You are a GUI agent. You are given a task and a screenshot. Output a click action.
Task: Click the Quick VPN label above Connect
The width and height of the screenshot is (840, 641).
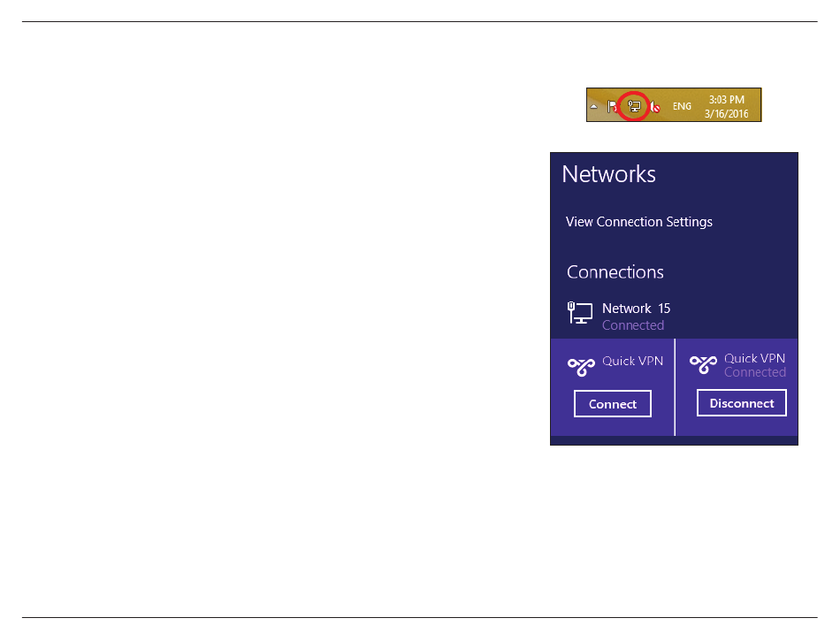633,362
